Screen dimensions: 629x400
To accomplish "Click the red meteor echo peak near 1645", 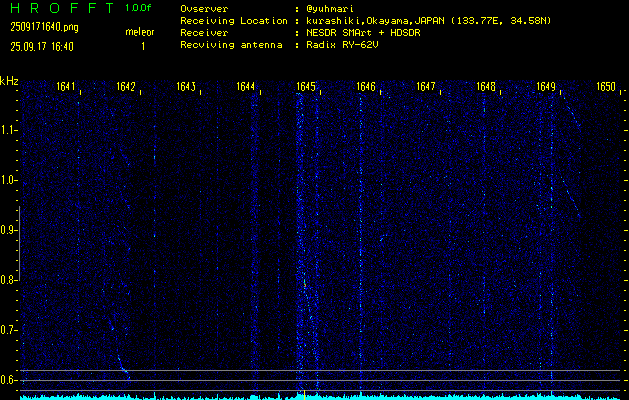I will (305, 285).
